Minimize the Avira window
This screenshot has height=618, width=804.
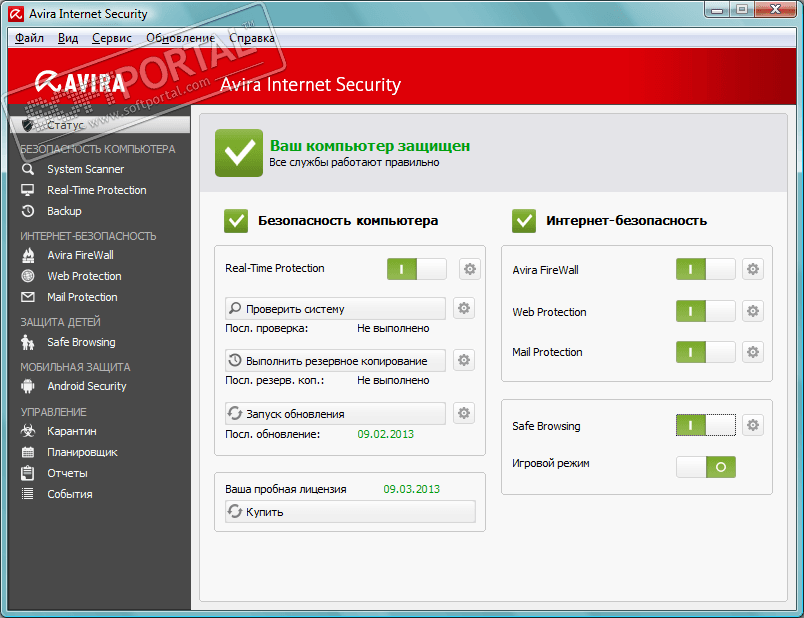coord(717,9)
